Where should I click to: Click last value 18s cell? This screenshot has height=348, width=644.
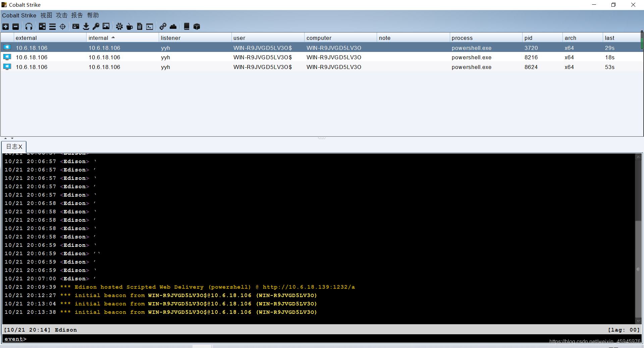pyautogui.click(x=610, y=57)
